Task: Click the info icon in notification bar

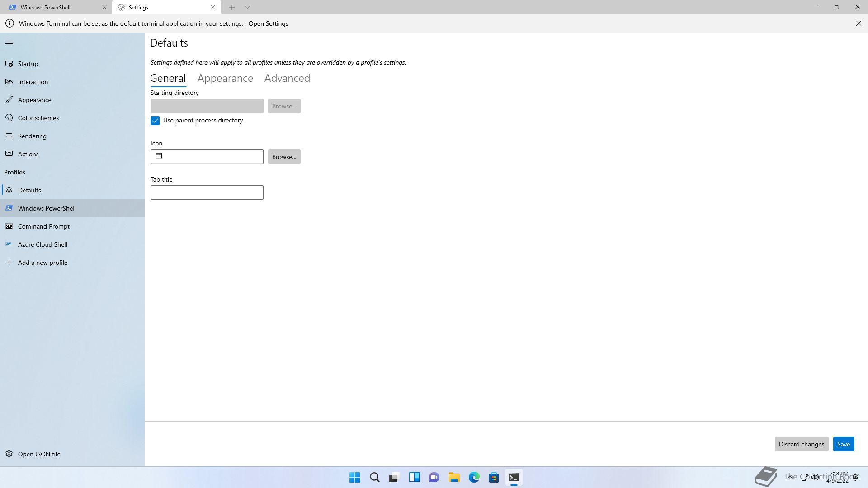Action: (x=9, y=23)
